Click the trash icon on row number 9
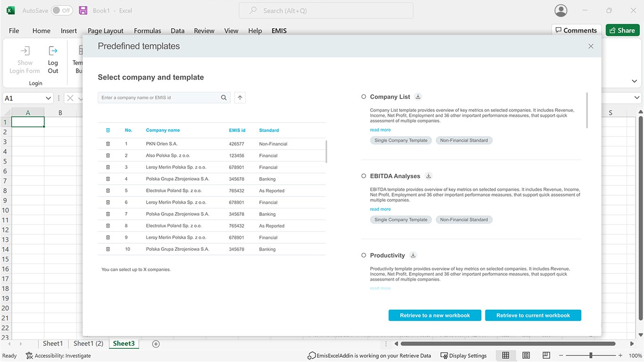This screenshot has height=362, width=644. (x=108, y=238)
